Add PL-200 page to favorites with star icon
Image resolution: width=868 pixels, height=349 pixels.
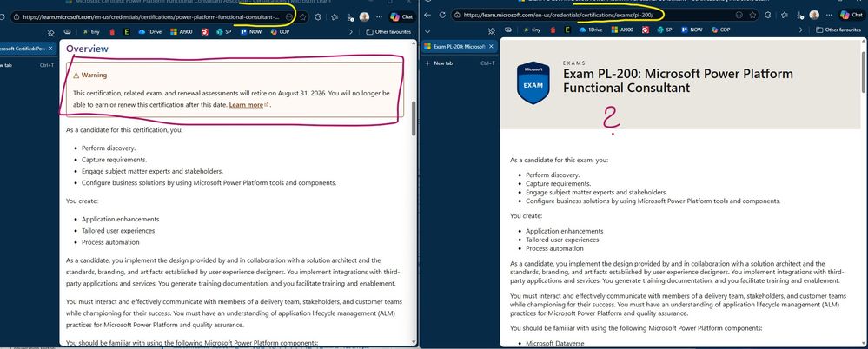coord(752,15)
